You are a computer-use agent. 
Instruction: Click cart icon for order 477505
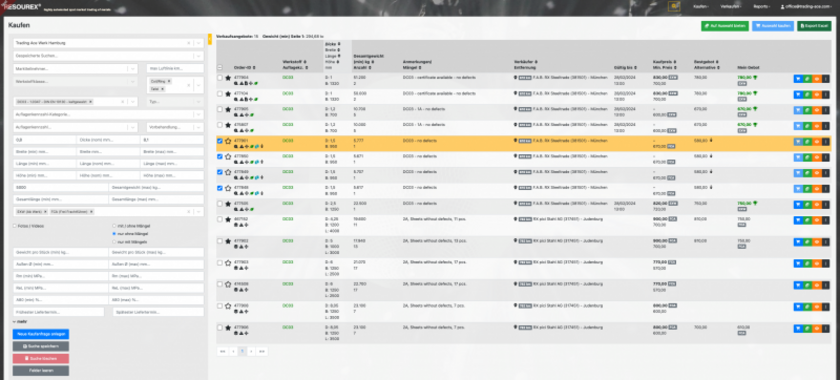798,204
